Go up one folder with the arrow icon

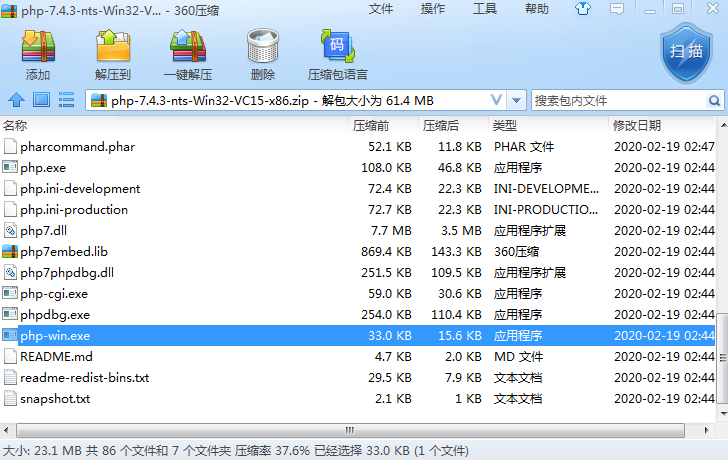click(17, 100)
